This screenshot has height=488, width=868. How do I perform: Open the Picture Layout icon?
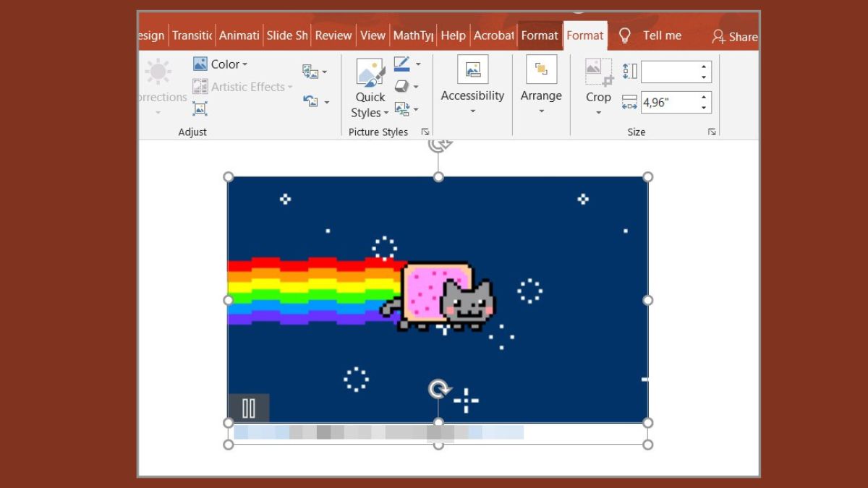coord(403,108)
